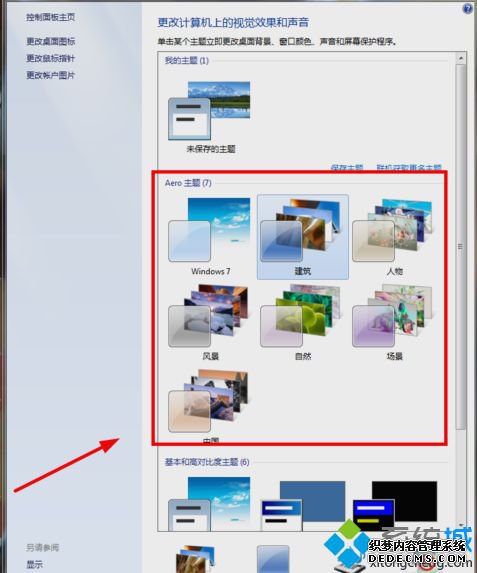Open the help question mark icon
This screenshot has width=477, height=573.
tap(467, 8)
